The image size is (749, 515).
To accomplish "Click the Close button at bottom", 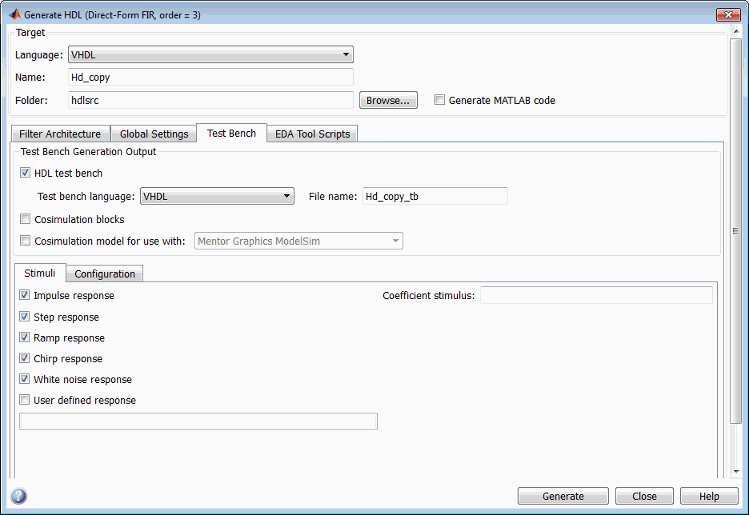I will (x=644, y=496).
